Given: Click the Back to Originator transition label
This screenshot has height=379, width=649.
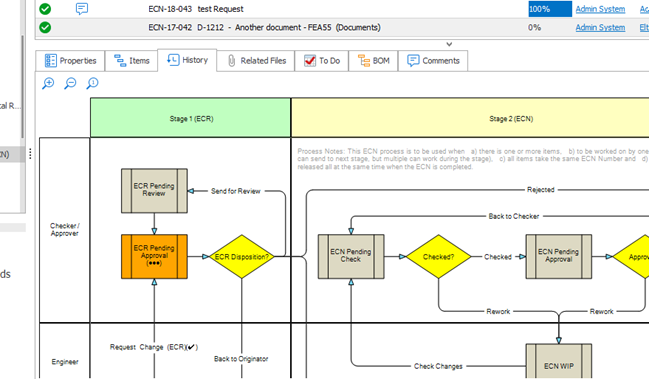Looking at the screenshot, I should (x=241, y=359).
